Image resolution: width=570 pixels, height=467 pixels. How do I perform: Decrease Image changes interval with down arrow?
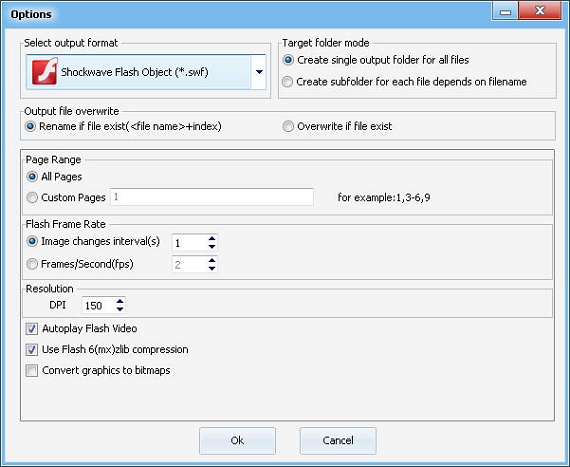212,247
